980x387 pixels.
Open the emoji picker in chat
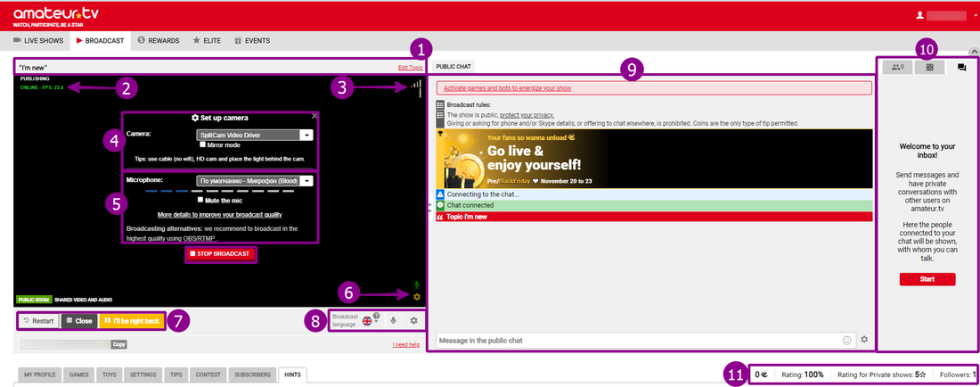point(846,340)
